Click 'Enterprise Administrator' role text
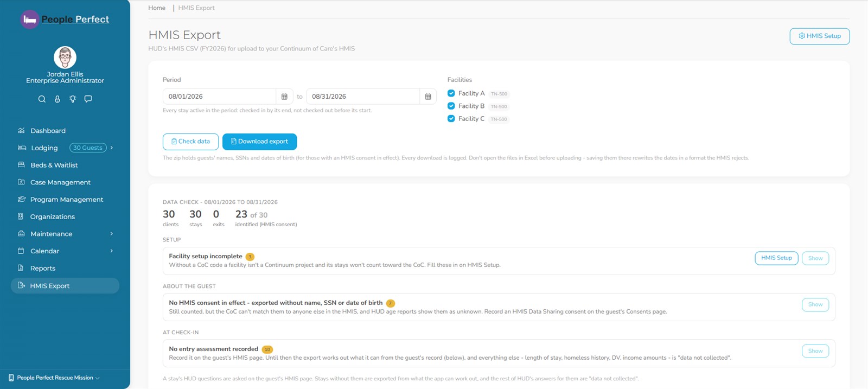868x389 pixels. point(65,81)
